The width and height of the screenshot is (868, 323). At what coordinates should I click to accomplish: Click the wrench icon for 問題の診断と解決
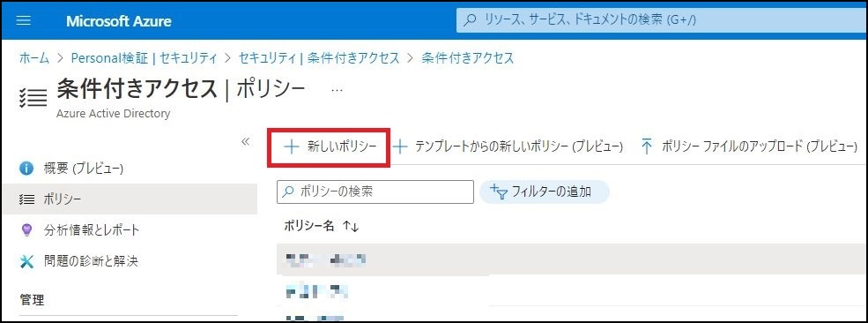pyautogui.click(x=26, y=261)
